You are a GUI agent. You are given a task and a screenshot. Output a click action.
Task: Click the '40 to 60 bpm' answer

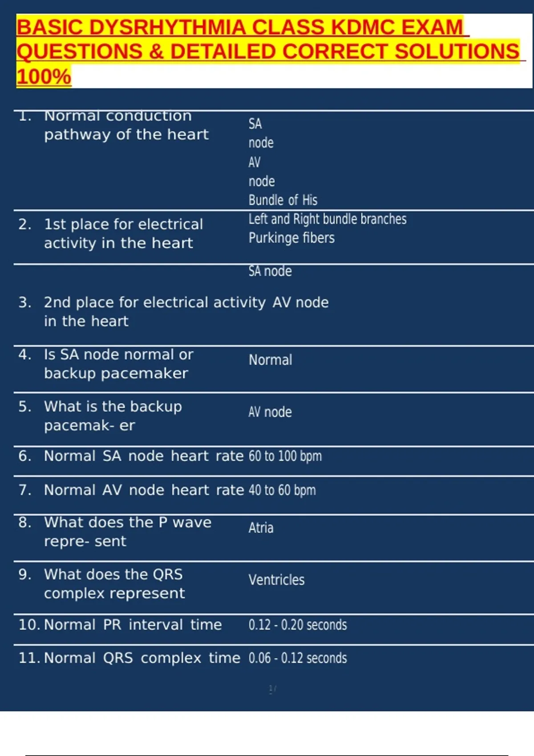[x=282, y=490]
